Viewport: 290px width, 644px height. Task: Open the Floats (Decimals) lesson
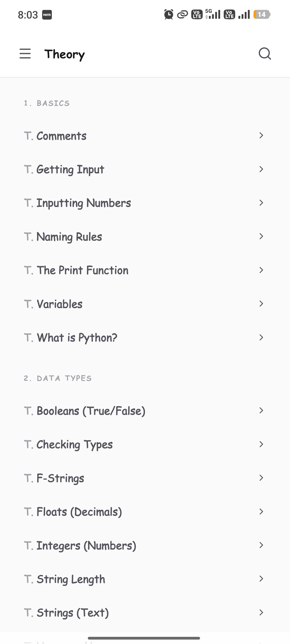pos(145,512)
